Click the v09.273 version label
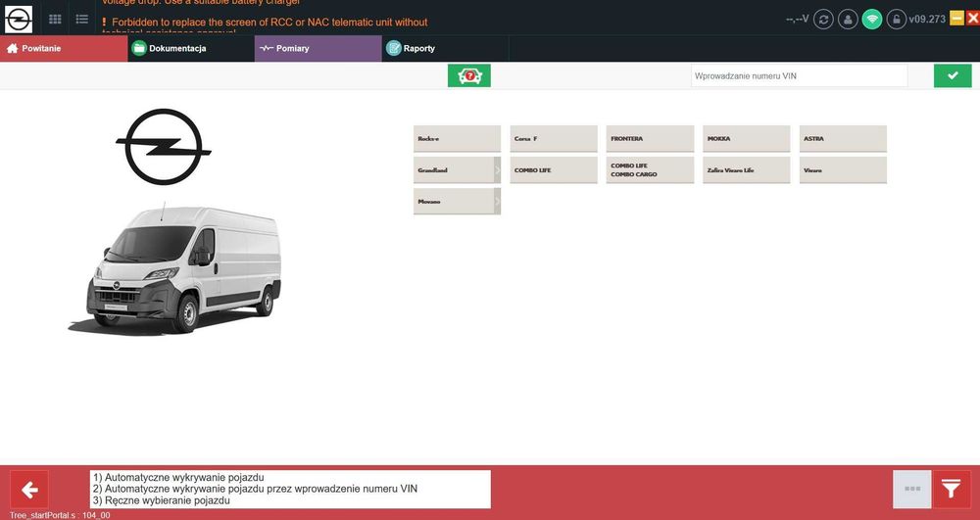 (x=927, y=20)
